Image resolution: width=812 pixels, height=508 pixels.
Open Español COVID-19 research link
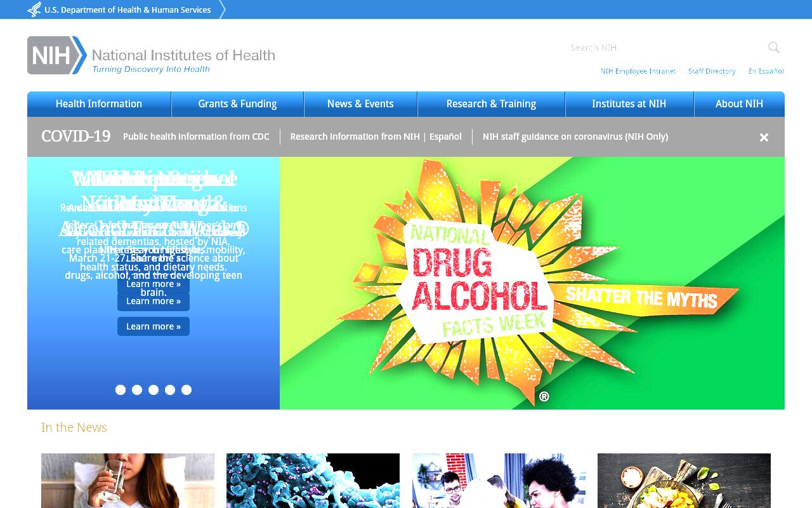tap(445, 137)
